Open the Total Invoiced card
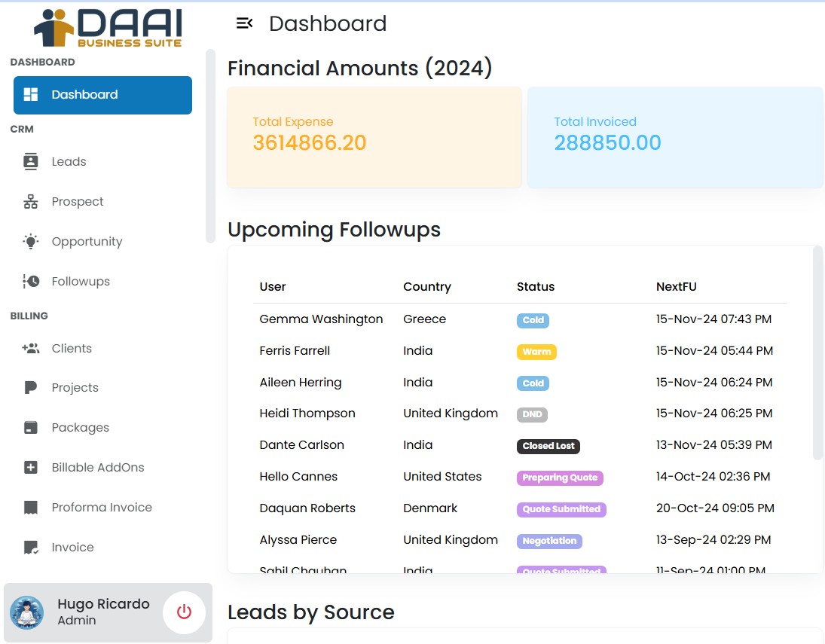Screen dimensions: 825x644 coord(674,137)
